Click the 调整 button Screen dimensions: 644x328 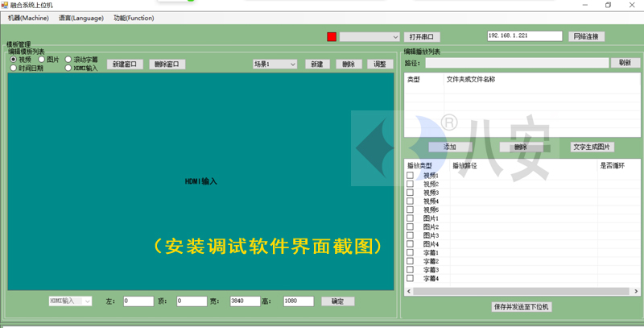point(380,64)
